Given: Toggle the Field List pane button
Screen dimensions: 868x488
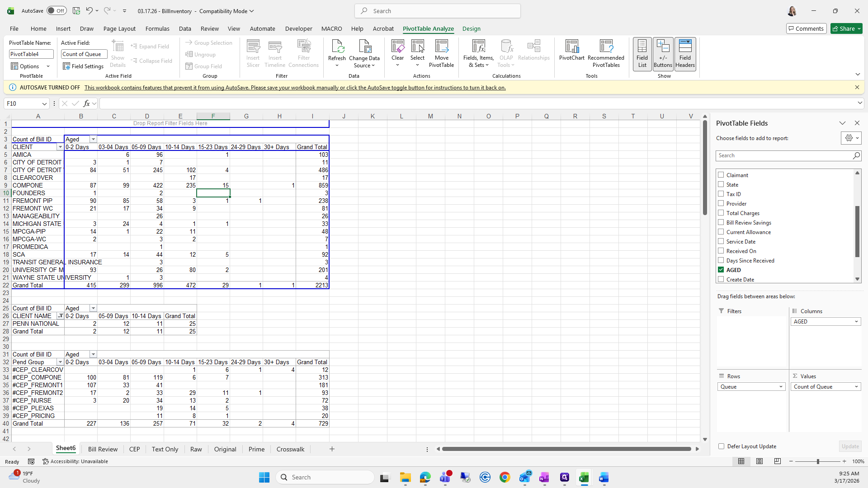Looking at the screenshot, I should (x=642, y=54).
